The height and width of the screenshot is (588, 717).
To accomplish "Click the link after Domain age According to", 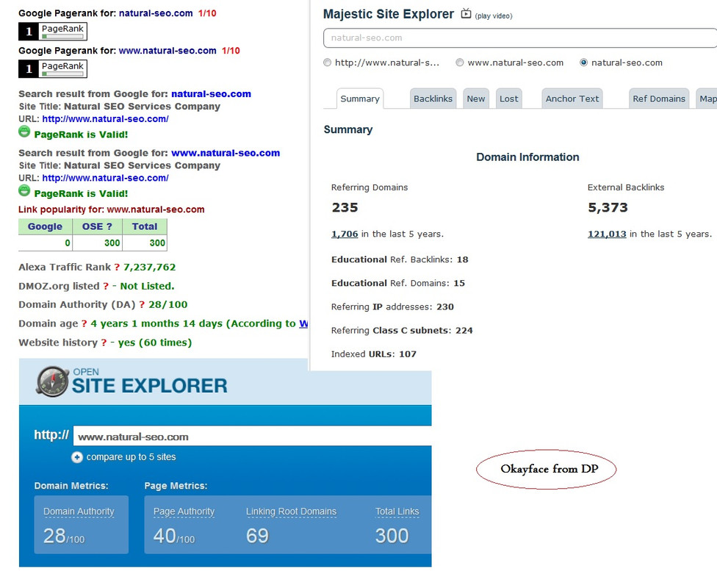I will (x=303, y=324).
